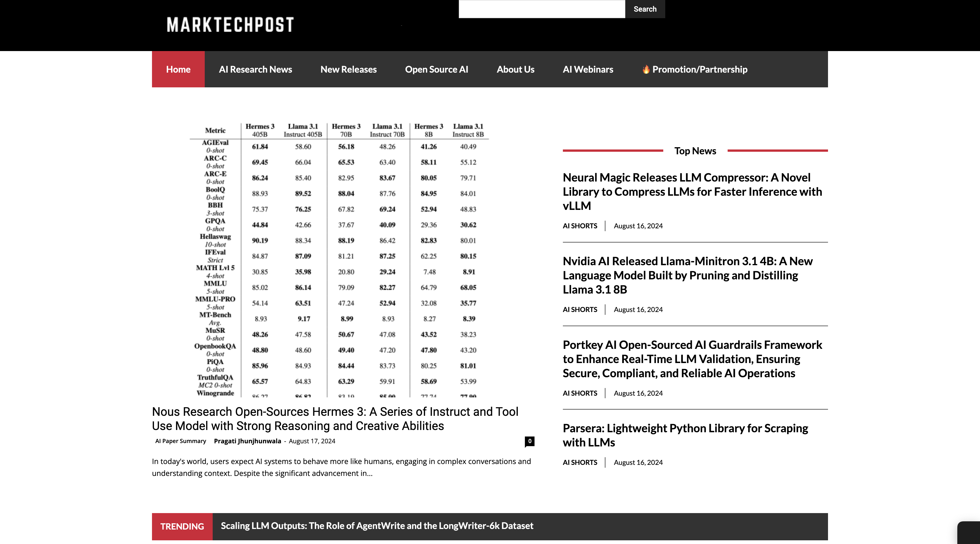Click August 16, 2024 date under Neural Magic

coord(638,225)
